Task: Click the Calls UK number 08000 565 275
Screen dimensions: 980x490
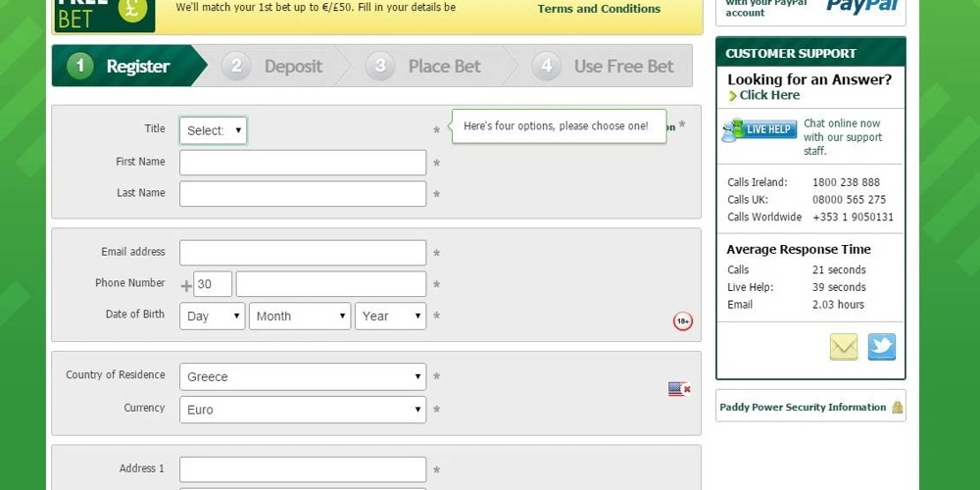Action: (849, 200)
